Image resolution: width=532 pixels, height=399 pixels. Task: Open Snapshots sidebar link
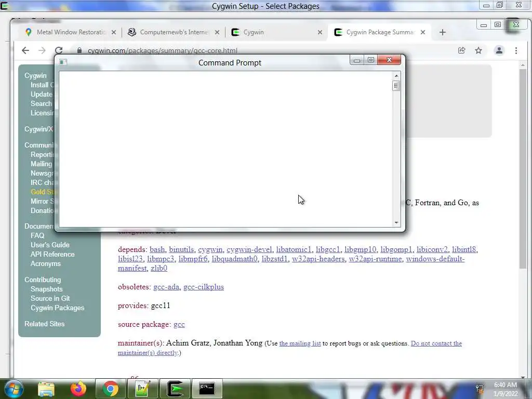tap(46, 289)
